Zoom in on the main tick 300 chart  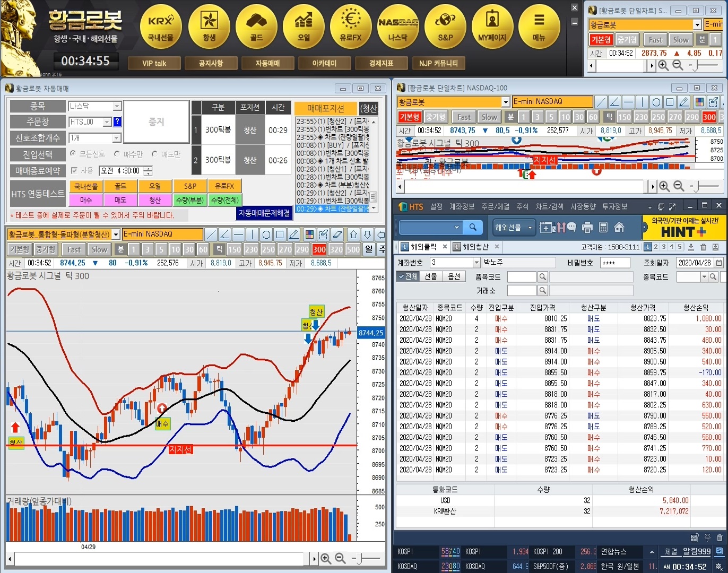click(326, 558)
